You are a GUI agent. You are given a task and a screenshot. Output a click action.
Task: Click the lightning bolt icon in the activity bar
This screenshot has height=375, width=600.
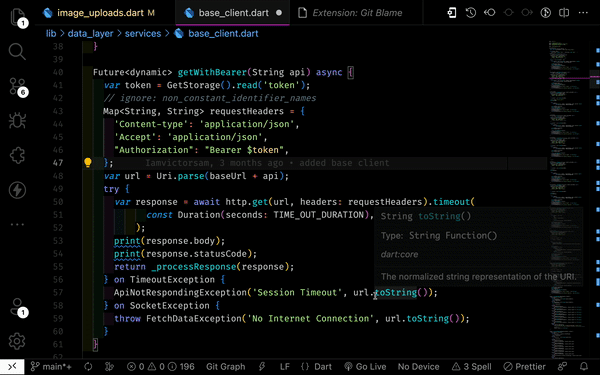17,190
